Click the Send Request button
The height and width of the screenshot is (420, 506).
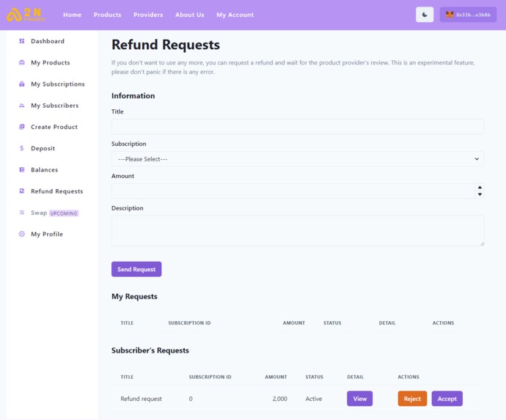tap(136, 269)
